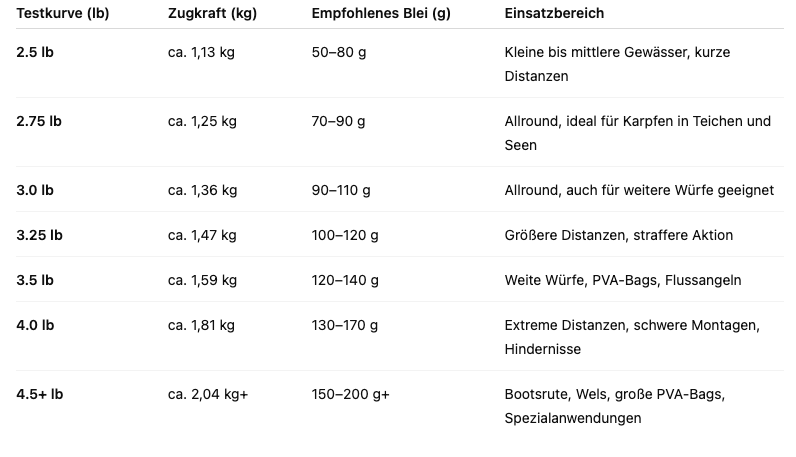
Task: Select the 2.75 lb row label
Action: tap(39, 121)
